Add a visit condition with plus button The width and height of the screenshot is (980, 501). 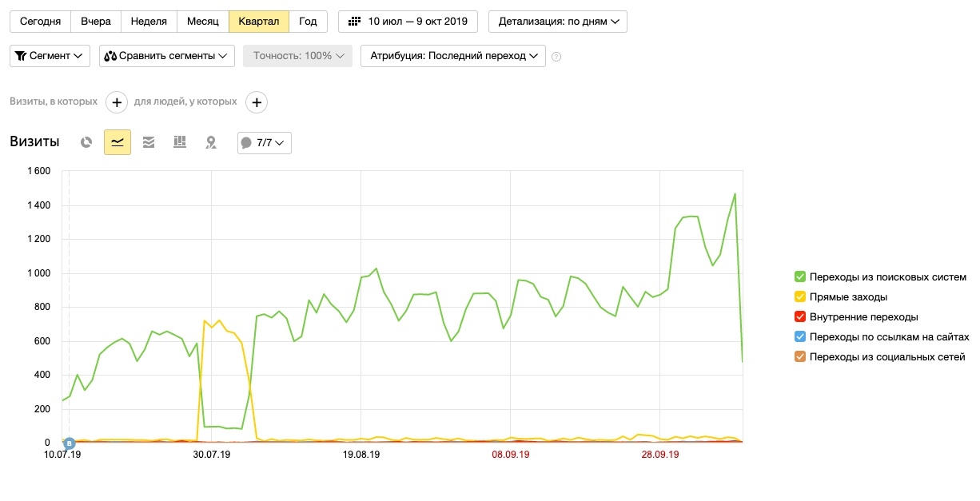(117, 102)
